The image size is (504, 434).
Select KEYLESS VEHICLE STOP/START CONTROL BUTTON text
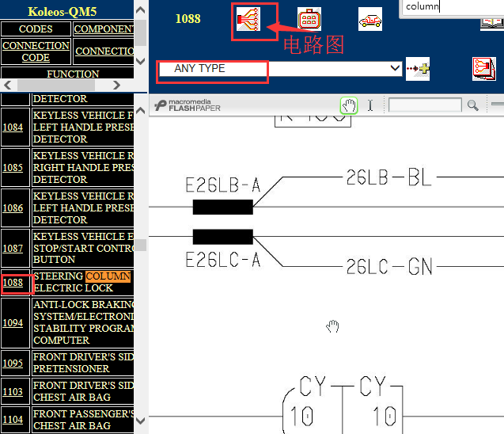click(x=83, y=248)
